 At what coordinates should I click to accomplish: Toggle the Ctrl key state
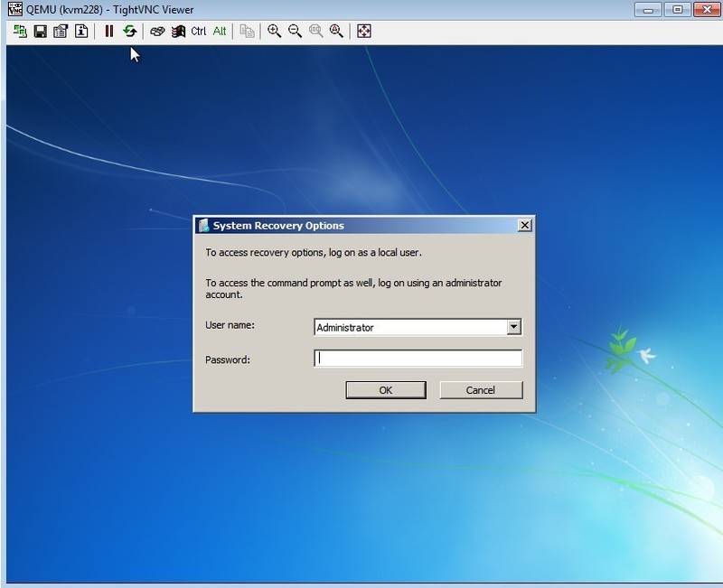[x=199, y=32]
